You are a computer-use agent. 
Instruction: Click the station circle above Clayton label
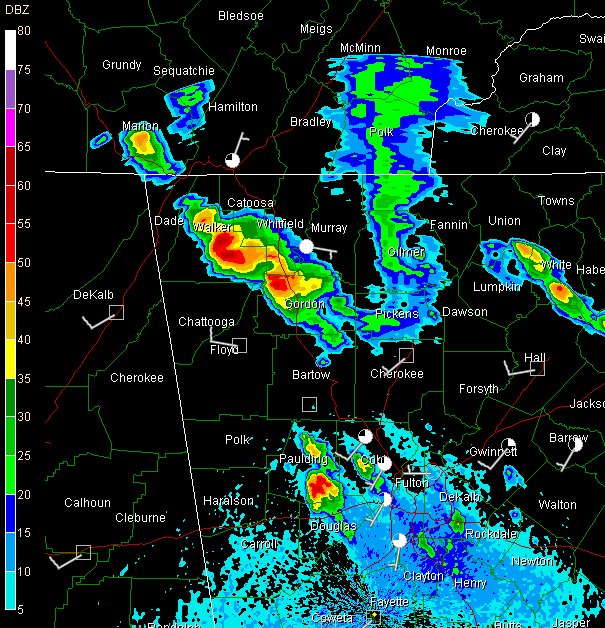click(400, 540)
